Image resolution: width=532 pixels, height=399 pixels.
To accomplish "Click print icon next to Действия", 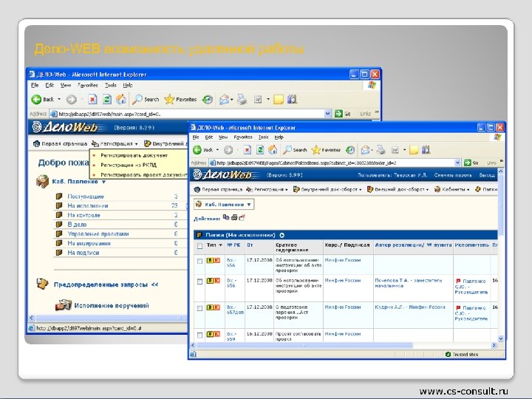I will (x=234, y=217).
